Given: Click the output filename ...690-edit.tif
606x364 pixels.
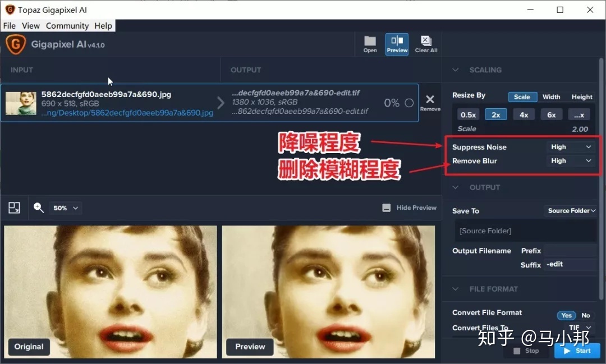Looking at the screenshot, I should coord(296,93).
